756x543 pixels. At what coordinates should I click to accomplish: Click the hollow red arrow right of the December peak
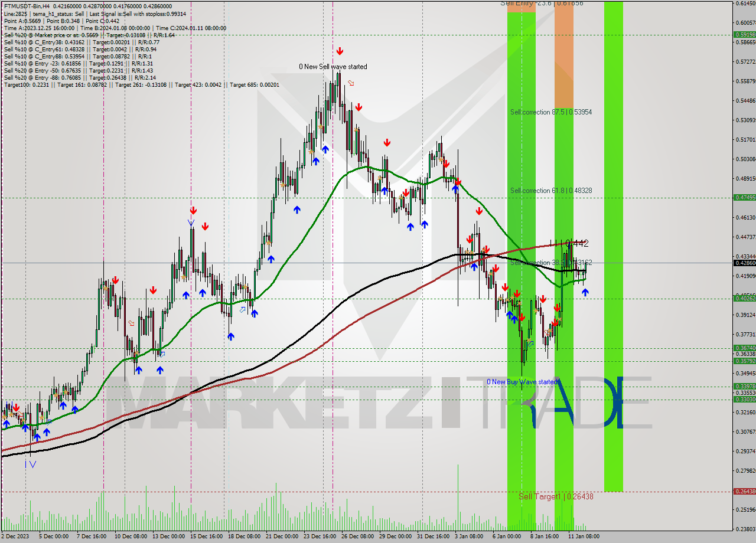351,83
